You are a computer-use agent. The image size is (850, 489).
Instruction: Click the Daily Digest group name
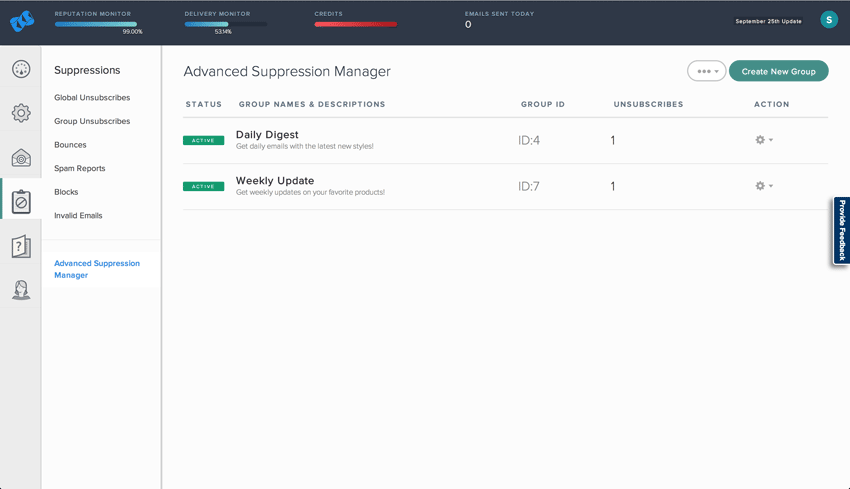(267, 134)
